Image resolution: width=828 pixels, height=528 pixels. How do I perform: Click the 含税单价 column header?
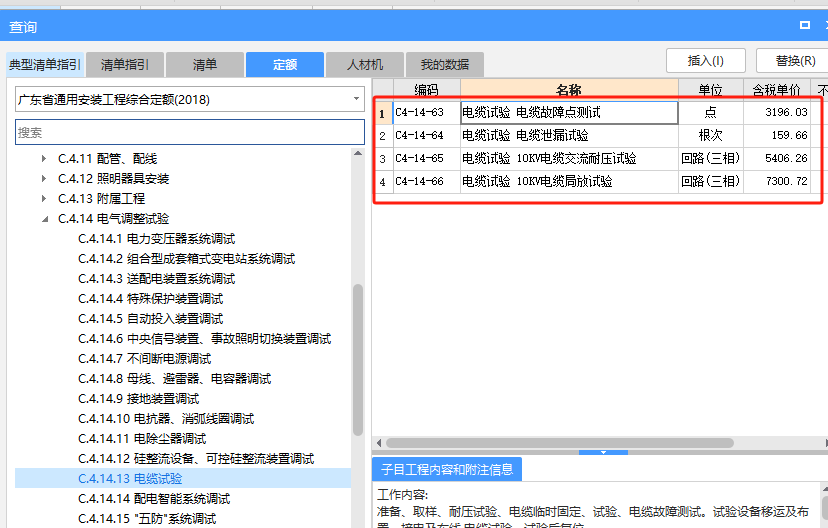776,88
